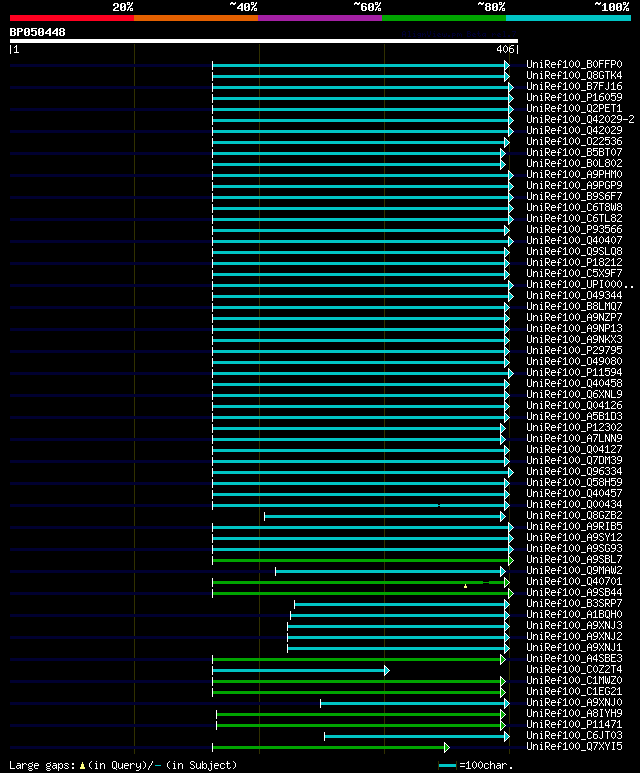Click the purple ~60% identity color bar
This screenshot has height=773, width=640.
pyautogui.click(x=320, y=18)
